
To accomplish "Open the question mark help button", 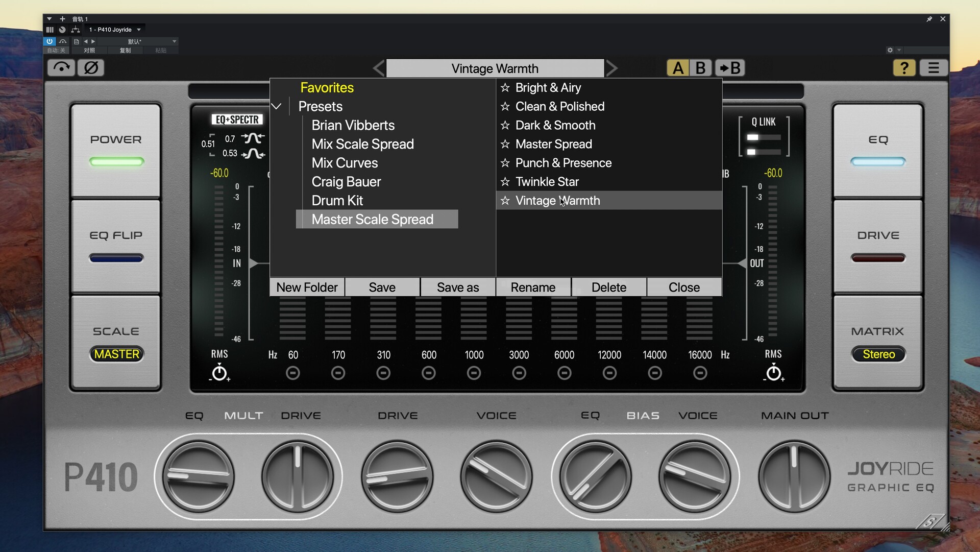I will [x=904, y=67].
